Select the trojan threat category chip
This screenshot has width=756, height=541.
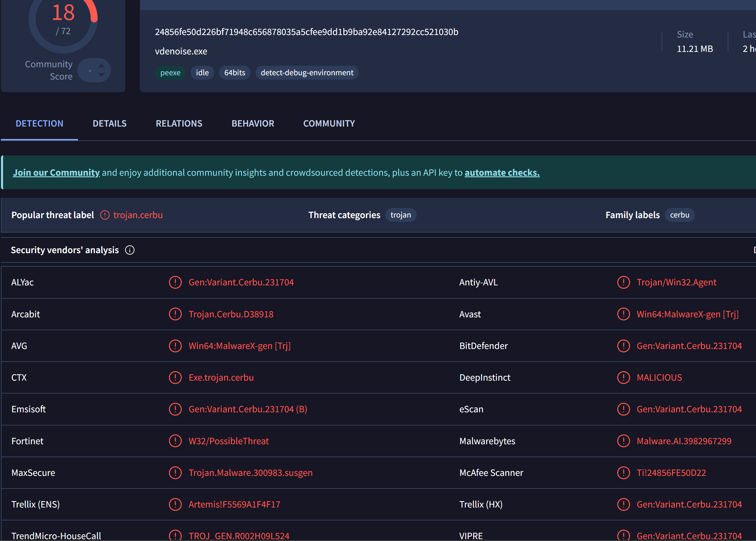pyautogui.click(x=401, y=215)
